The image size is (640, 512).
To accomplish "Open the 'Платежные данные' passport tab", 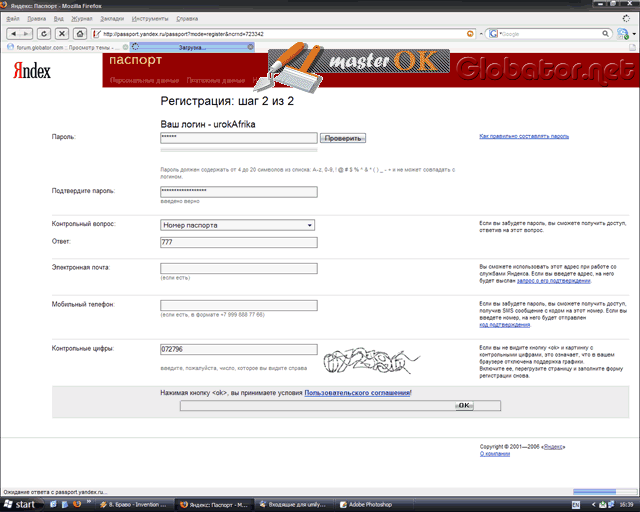I will 216,80.
